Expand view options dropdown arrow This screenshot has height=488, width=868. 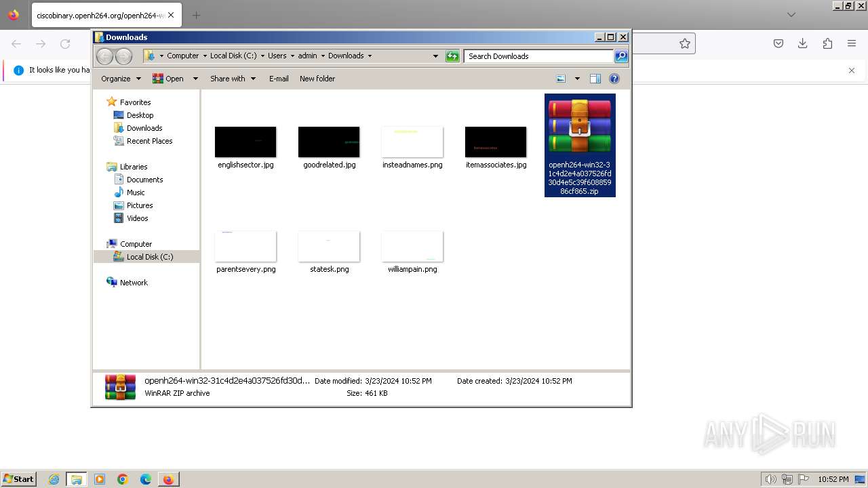click(577, 79)
